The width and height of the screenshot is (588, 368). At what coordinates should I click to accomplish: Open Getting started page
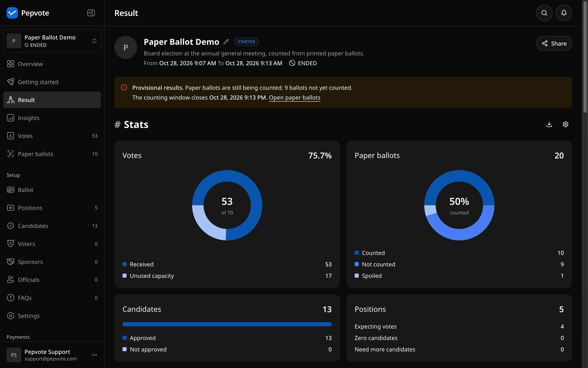52,82
